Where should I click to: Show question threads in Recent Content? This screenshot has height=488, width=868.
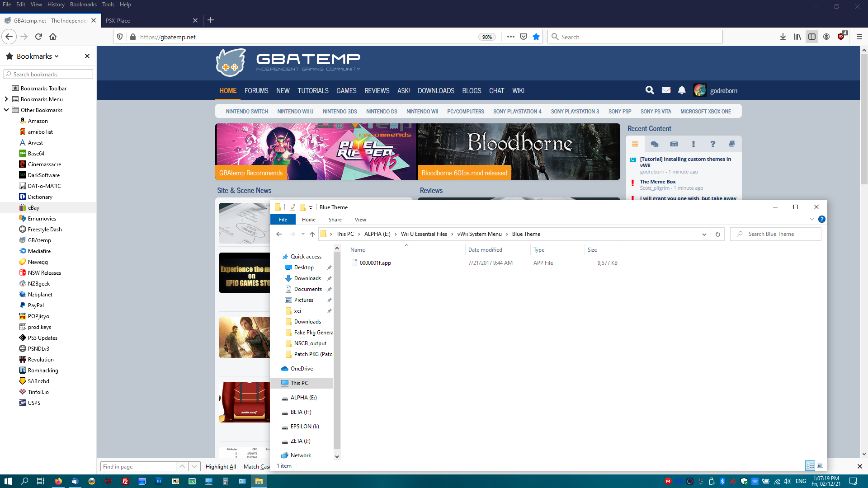coord(712,144)
